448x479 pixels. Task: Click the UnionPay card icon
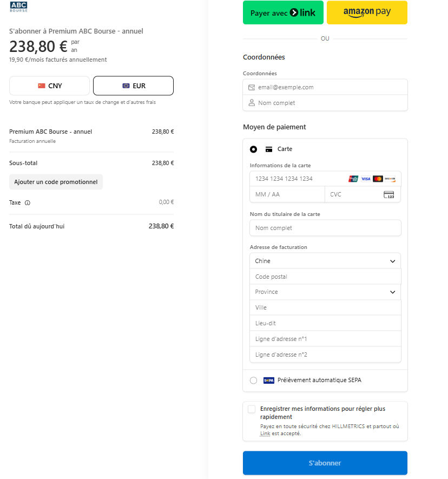[x=353, y=179]
